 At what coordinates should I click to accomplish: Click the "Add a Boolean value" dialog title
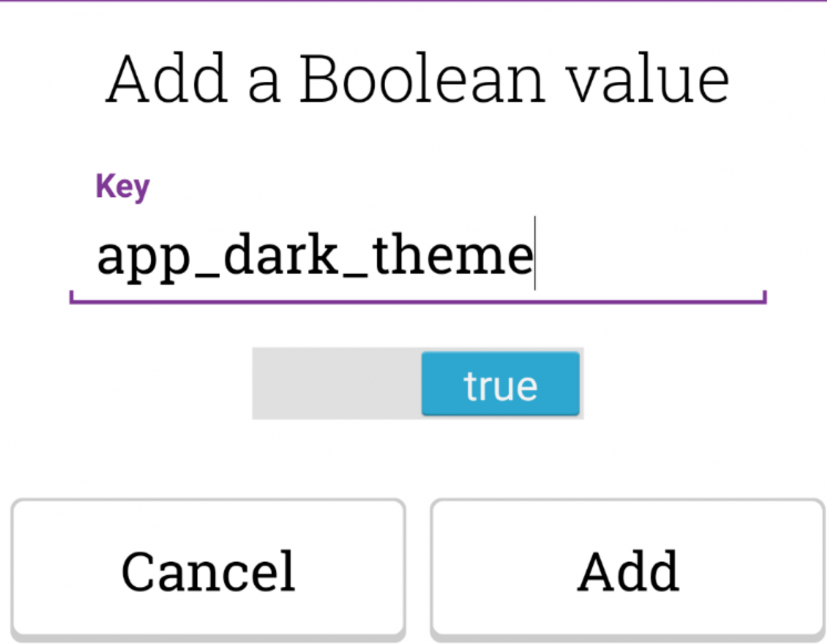[x=418, y=79]
